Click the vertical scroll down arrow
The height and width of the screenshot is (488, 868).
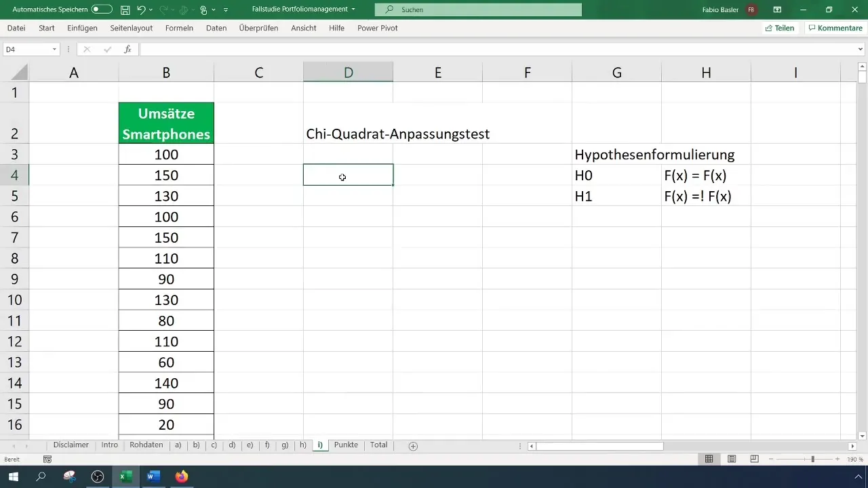tap(863, 436)
